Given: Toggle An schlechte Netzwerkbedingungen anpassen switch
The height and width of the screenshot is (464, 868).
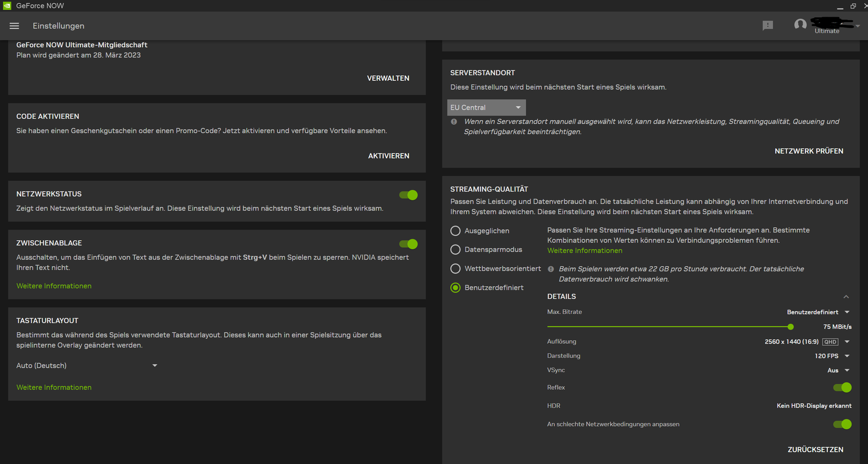Looking at the screenshot, I should pos(843,424).
